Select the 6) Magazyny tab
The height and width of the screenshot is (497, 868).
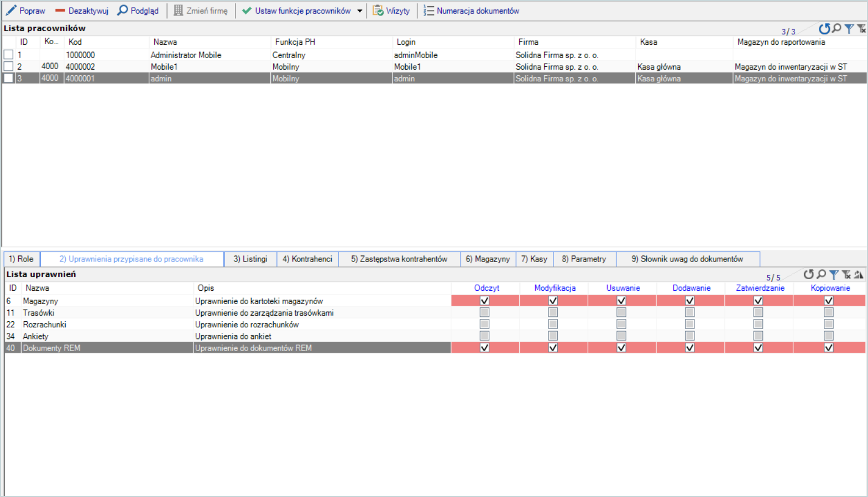coord(488,259)
